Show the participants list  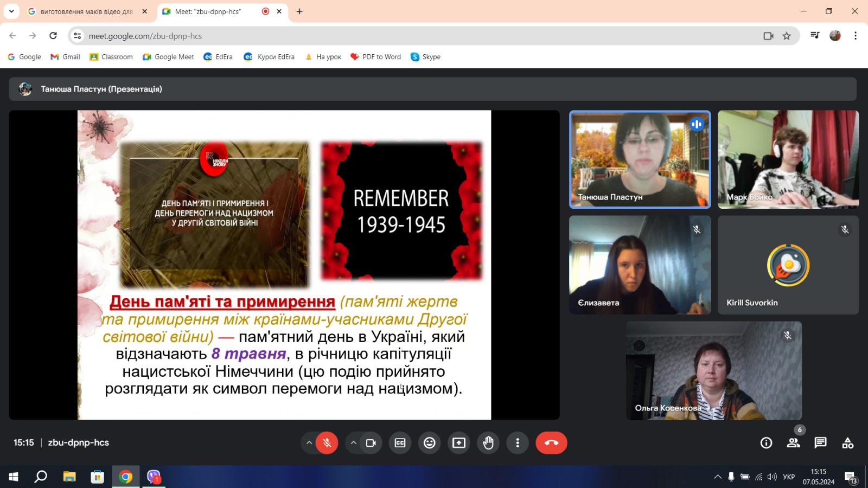click(x=793, y=443)
